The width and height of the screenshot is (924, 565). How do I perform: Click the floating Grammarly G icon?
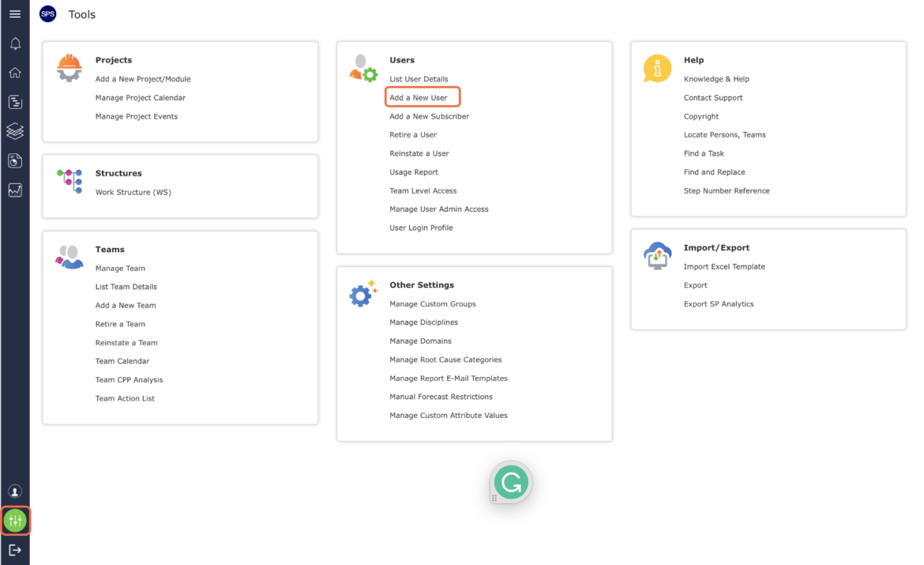point(511,483)
